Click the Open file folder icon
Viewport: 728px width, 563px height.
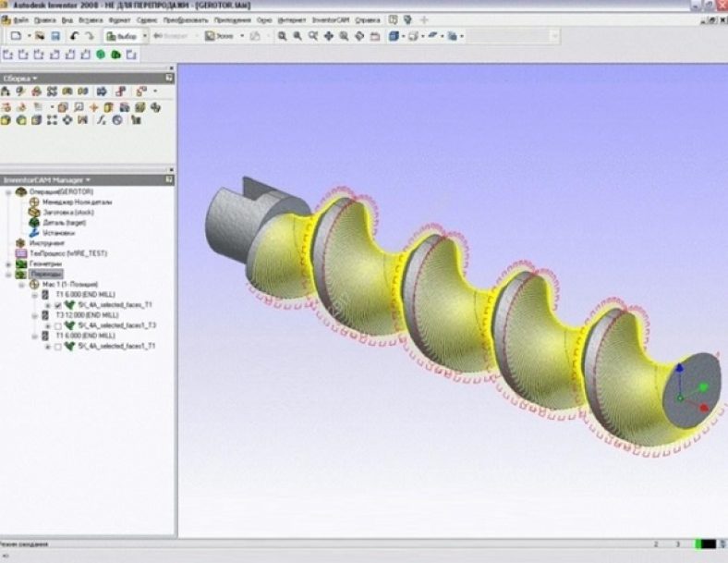point(40,36)
